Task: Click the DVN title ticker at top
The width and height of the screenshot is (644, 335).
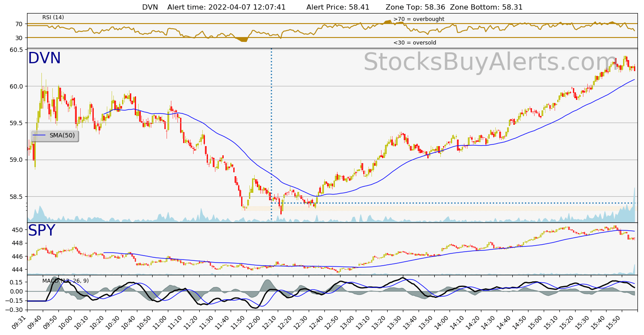Action: pos(150,7)
